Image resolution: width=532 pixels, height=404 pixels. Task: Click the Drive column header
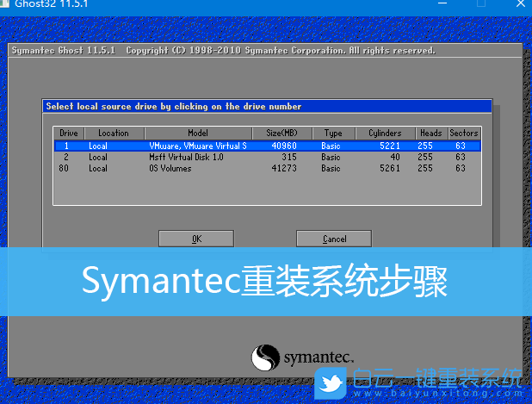[69, 133]
